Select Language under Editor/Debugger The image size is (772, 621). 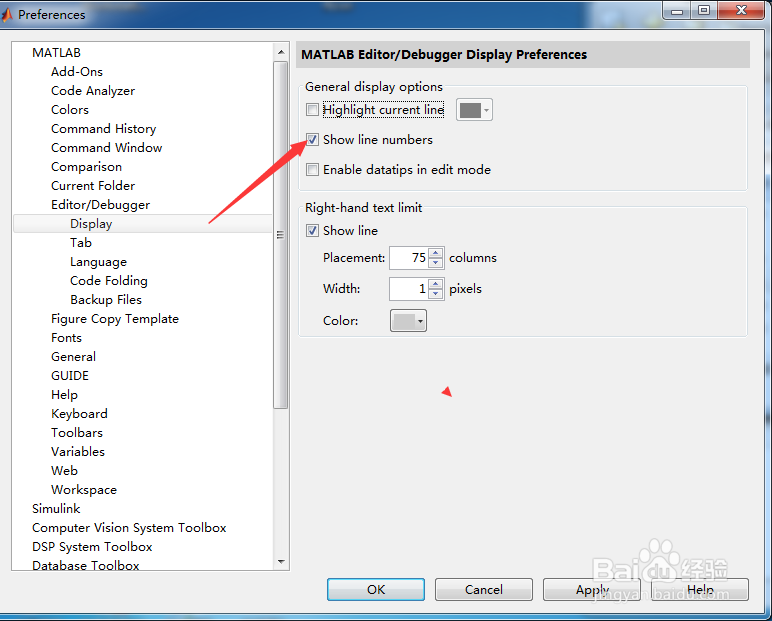(x=98, y=262)
